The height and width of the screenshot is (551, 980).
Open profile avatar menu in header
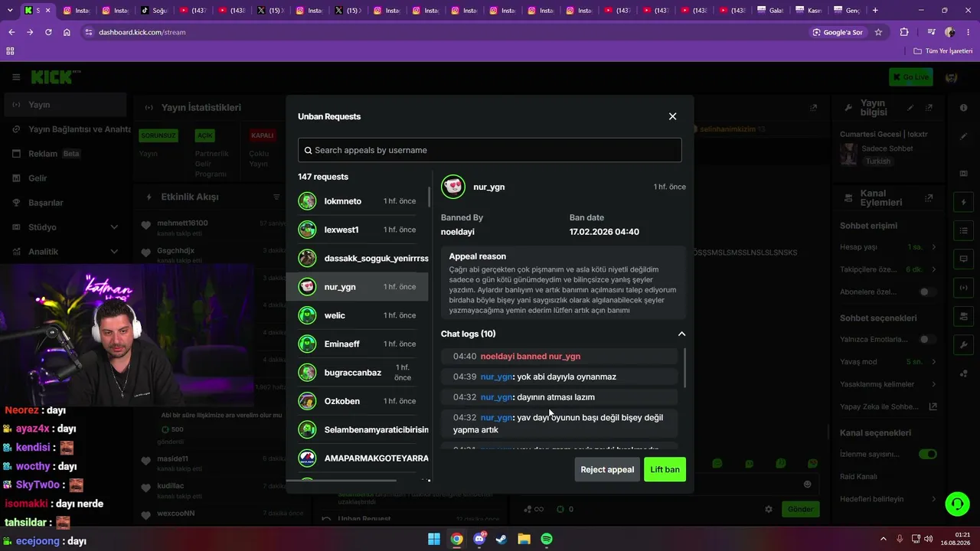point(952,77)
